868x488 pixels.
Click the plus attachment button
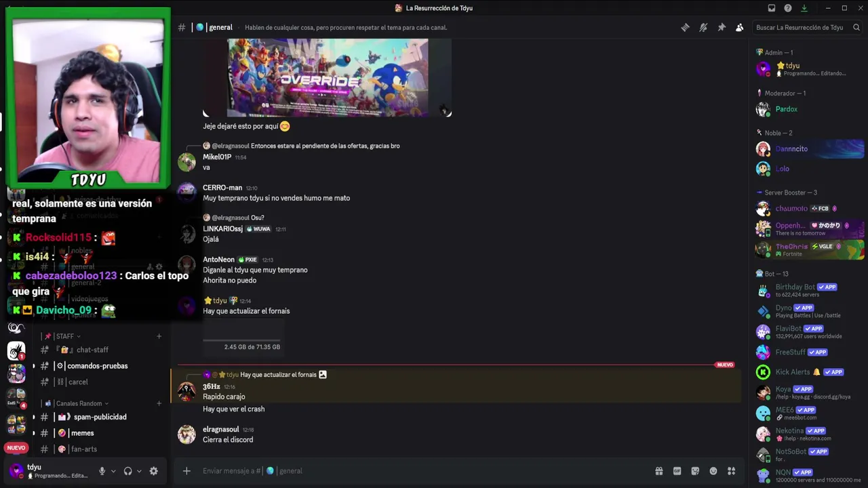click(x=186, y=471)
